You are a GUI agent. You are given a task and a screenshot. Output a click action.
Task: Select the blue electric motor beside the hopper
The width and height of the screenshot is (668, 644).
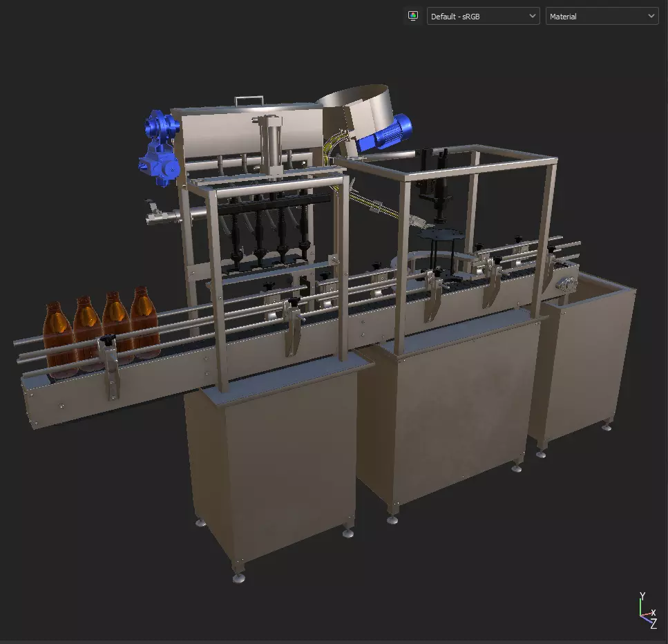point(385,133)
